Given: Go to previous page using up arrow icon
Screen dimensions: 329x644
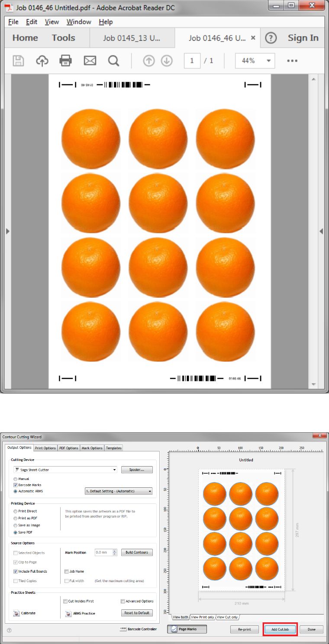Looking at the screenshot, I should [149, 61].
